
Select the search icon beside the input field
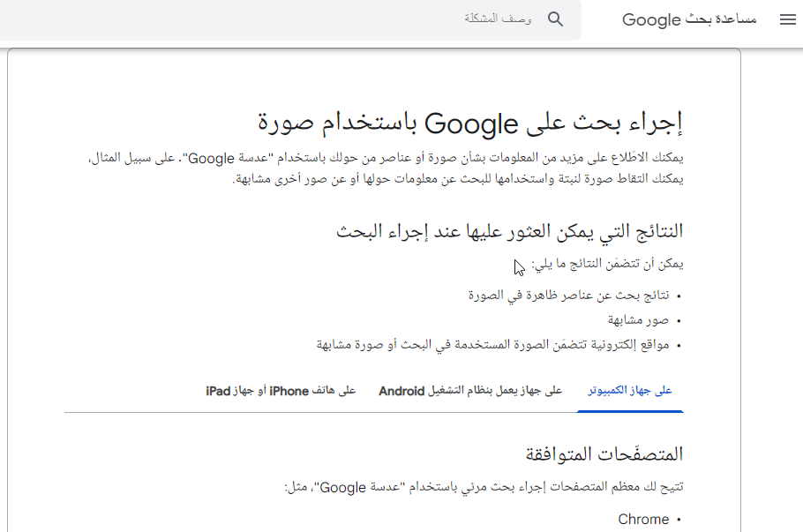coord(555,19)
